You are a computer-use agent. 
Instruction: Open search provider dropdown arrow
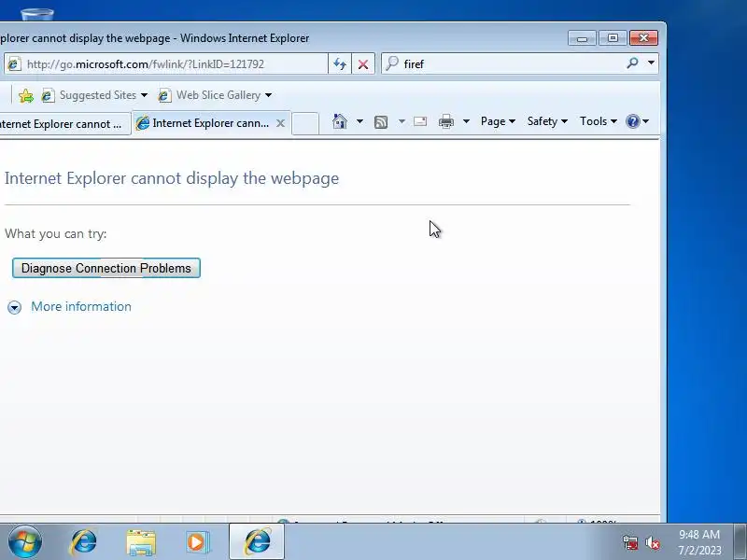(x=651, y=63)
